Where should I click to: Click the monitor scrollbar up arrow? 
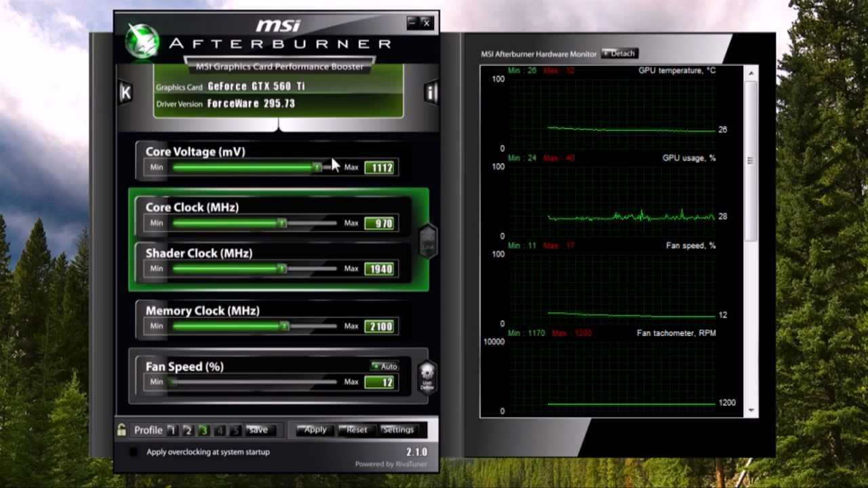(751, 71)
